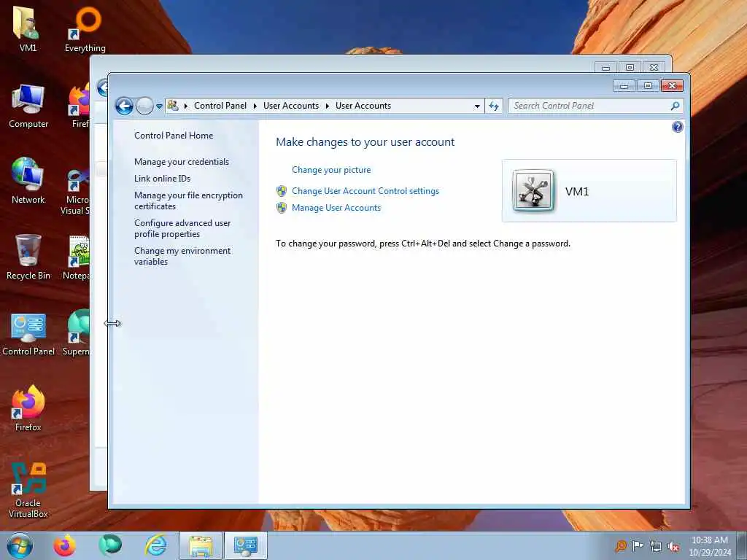
Task: Go back using the blue Back arrow
Action: (124, 106)
